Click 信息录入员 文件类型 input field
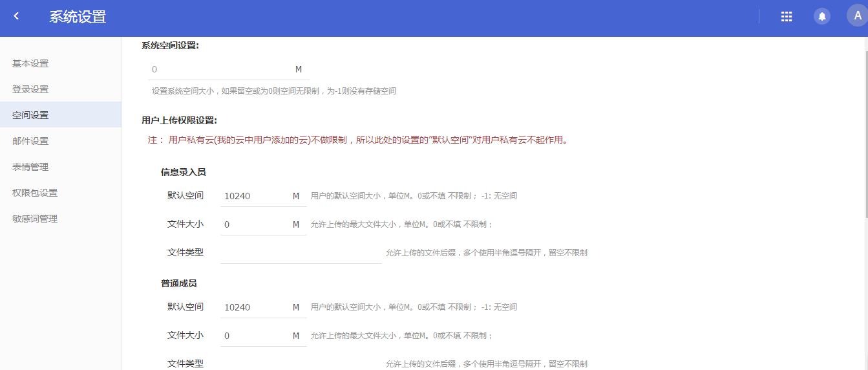The height and width of the screenshot is (370, 868). [x=301, y=253]
